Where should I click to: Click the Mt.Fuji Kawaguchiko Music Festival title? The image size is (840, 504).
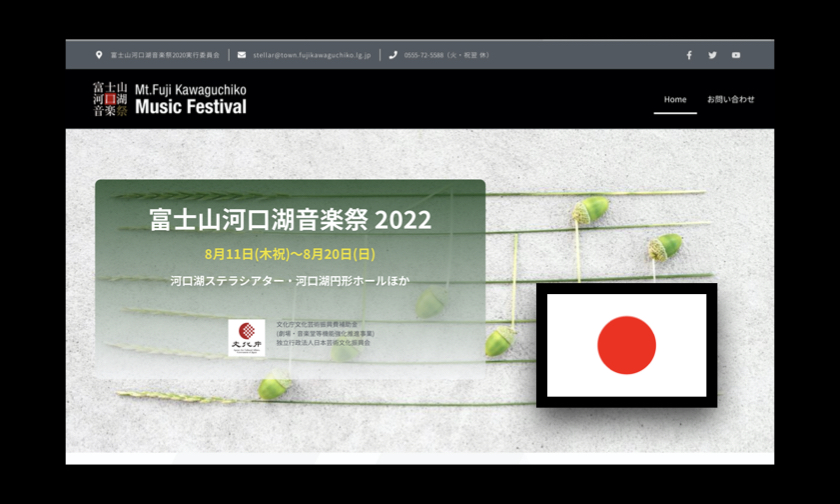click(190, 99)
